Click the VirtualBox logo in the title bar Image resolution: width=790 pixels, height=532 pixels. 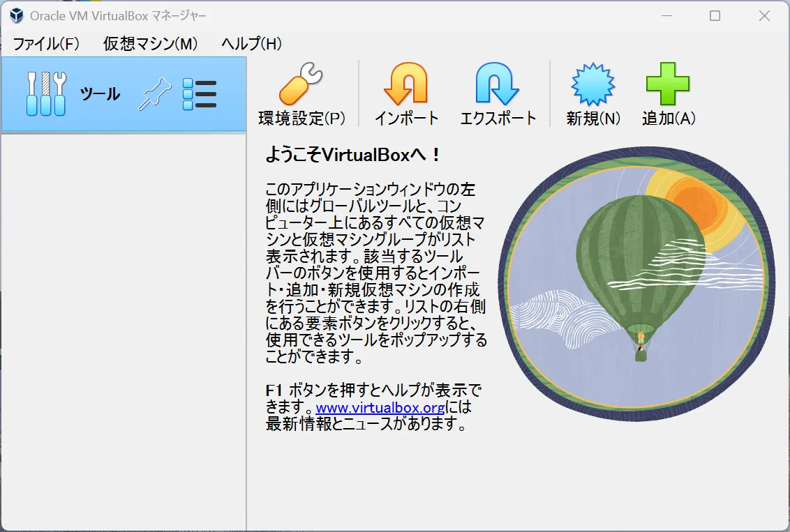point(17,15)
